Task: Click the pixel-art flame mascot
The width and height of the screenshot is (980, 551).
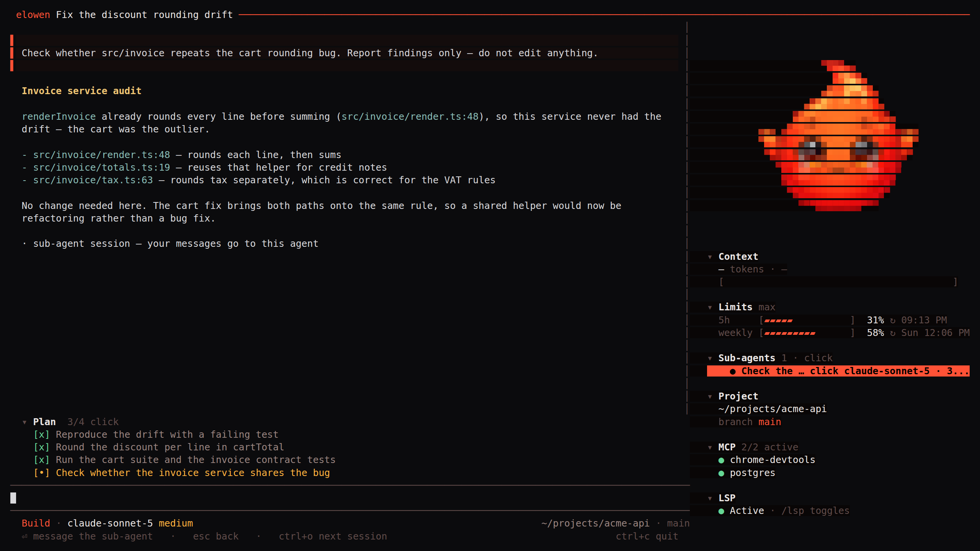Action: click(x=838, y=136)
